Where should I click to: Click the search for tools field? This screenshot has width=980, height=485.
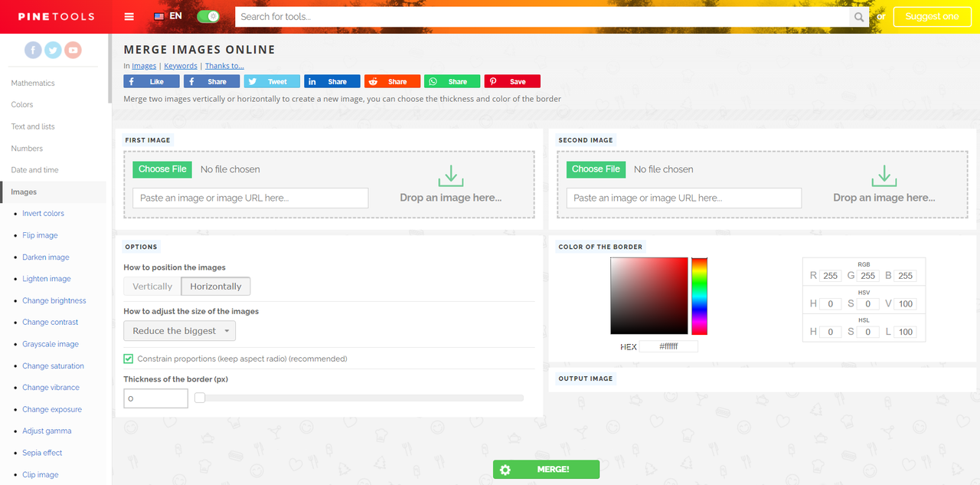click(542, 17)
